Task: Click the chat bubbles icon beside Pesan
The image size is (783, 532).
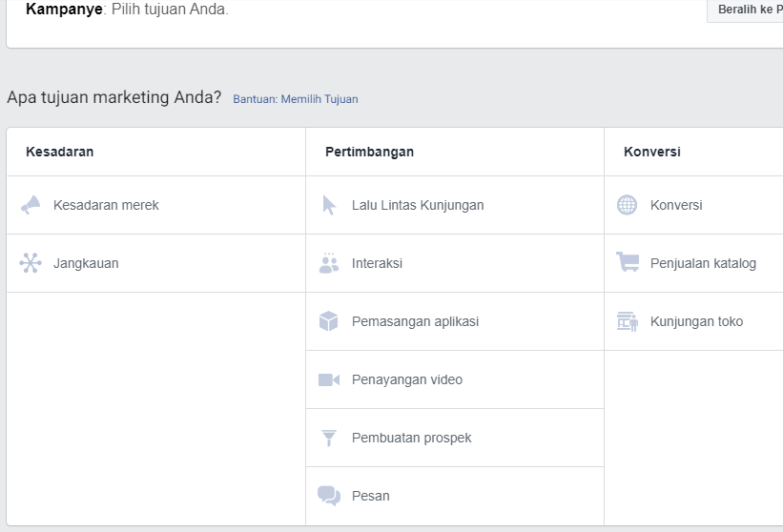Action: [329, 496]
